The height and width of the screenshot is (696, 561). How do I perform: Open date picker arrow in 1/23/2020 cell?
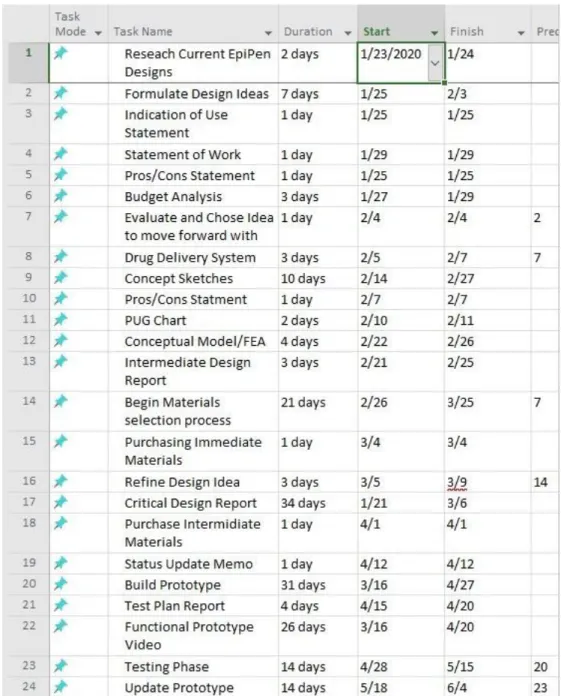(x=435, y=63)
